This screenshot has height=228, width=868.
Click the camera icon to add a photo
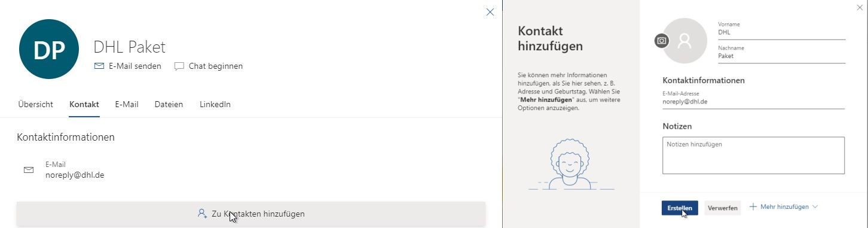tap(662, 41)
